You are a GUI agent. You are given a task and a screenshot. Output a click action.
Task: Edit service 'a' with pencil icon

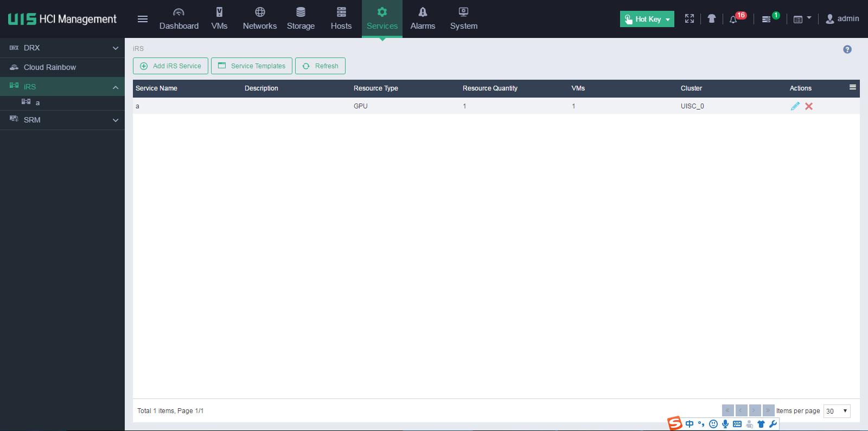(795, 106)
